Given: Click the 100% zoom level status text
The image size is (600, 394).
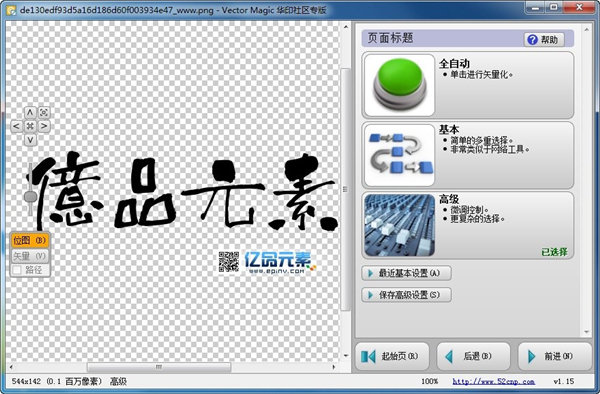Looking at the screenshot, I should [x=429, y=381].
